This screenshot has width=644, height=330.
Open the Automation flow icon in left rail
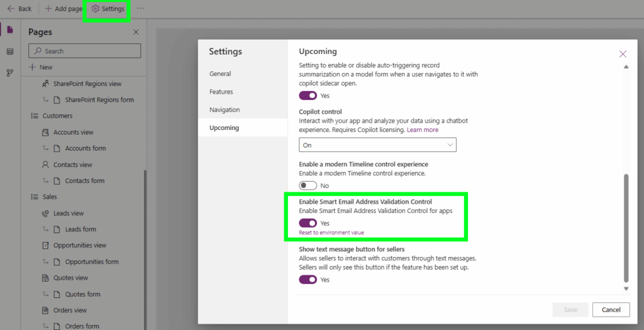point(9,73)
